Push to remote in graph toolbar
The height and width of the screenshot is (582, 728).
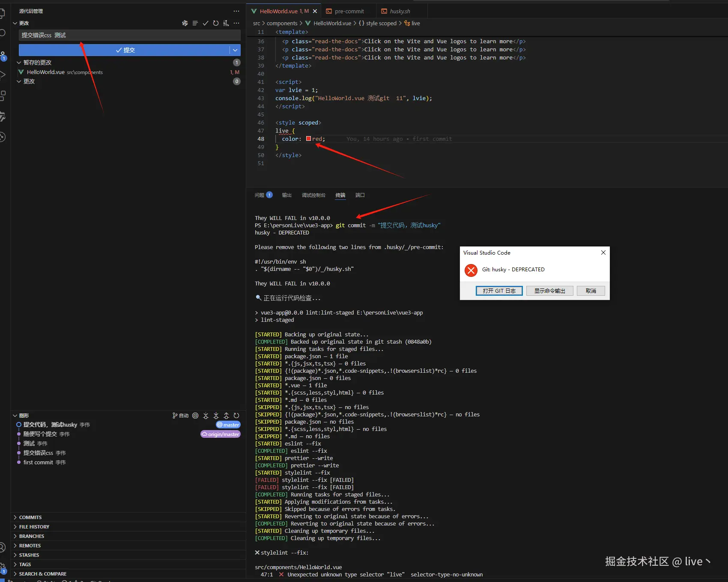pyautogui.click(x=226, y=416)
